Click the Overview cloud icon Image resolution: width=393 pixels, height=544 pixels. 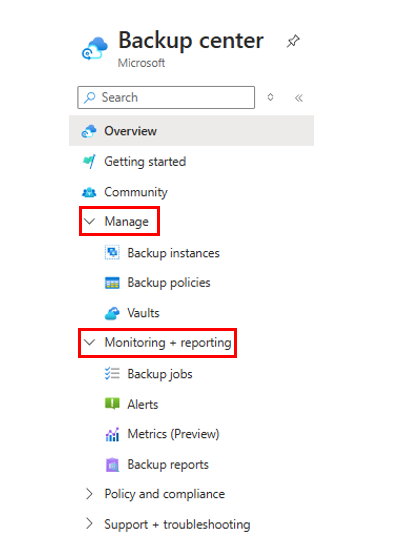pos(89,131)
